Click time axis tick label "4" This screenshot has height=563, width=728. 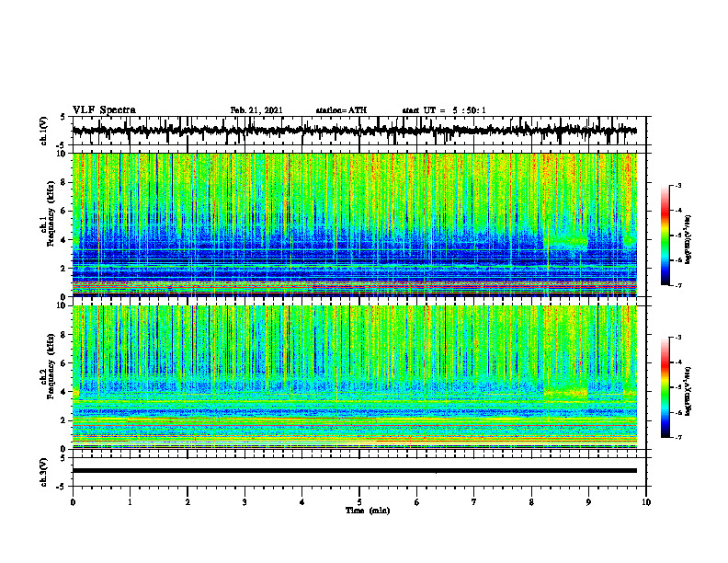[x=301, y=502]
